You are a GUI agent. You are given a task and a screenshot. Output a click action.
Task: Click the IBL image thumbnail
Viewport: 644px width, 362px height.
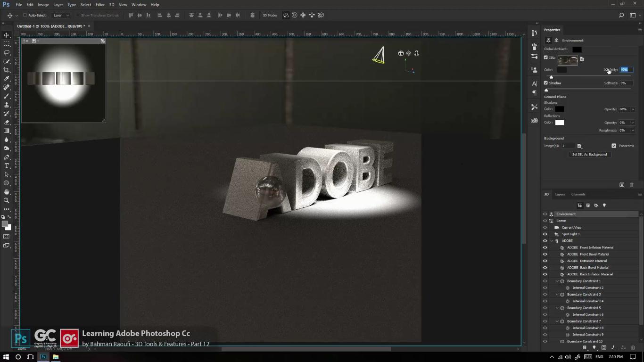[x=568, y=60]
